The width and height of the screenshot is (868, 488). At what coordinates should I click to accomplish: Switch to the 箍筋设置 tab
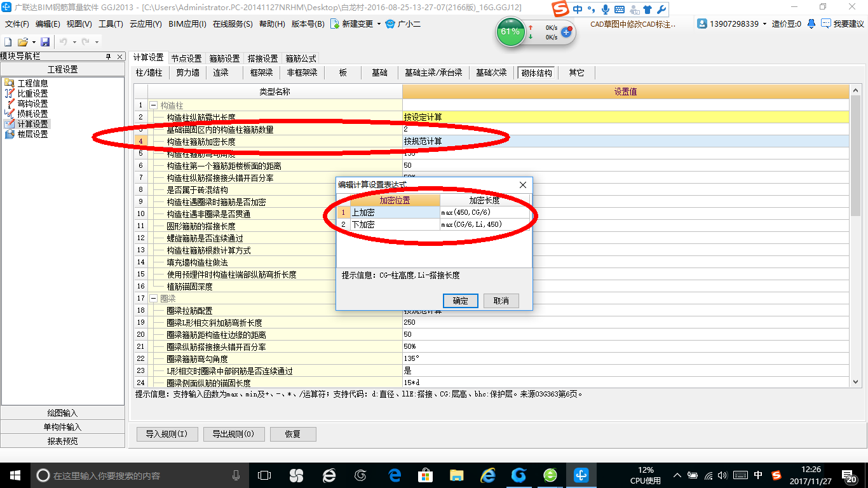[224, 58]
